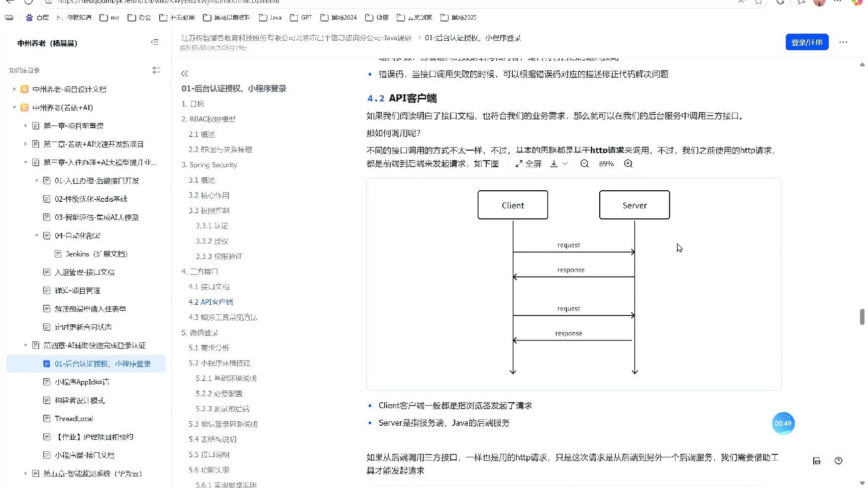
Task: Expand the 第五章-智能监测系统 node
Action: click(x=25, y=473)
